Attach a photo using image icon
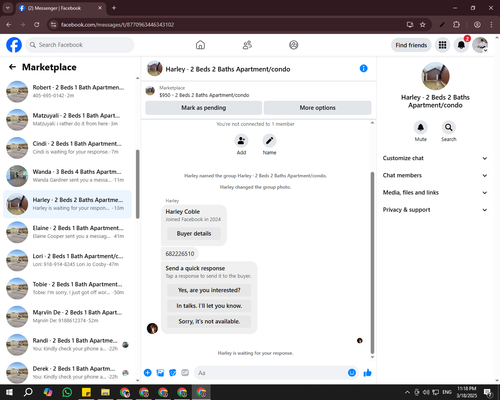 point(160,373)
